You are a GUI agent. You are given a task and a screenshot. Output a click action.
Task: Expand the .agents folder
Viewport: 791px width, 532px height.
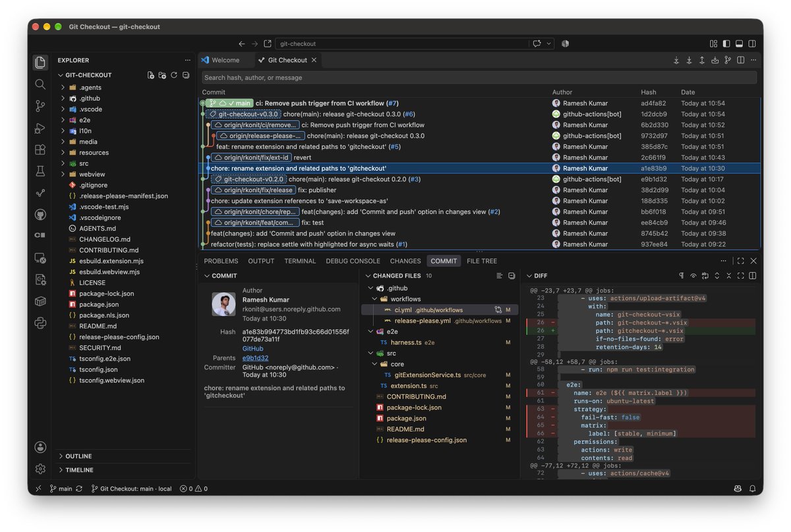pyautogui.click(x=63, y=88)
